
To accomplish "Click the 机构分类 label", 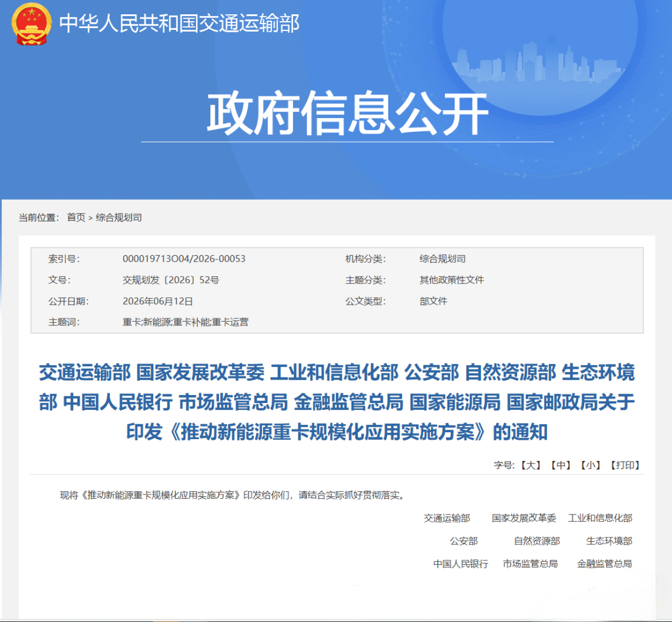I will pyautogui.click(x=365, y=259).
